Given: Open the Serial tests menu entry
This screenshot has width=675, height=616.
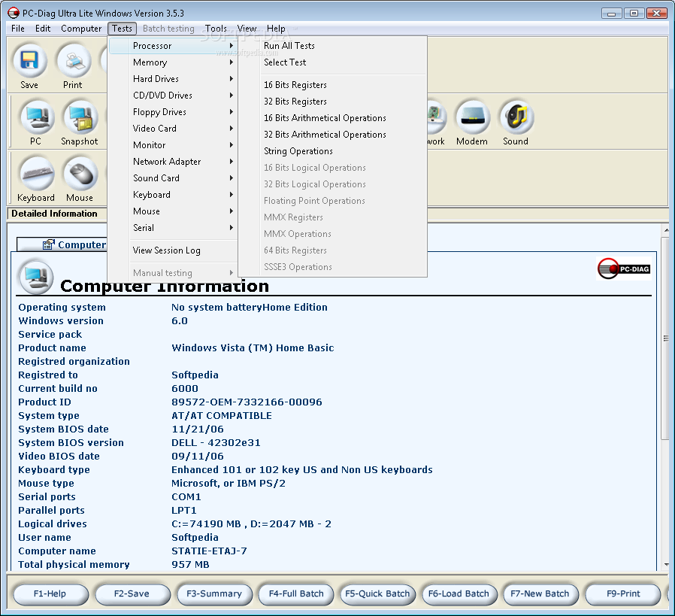Looking at the screenshot, I should (173, 227).
